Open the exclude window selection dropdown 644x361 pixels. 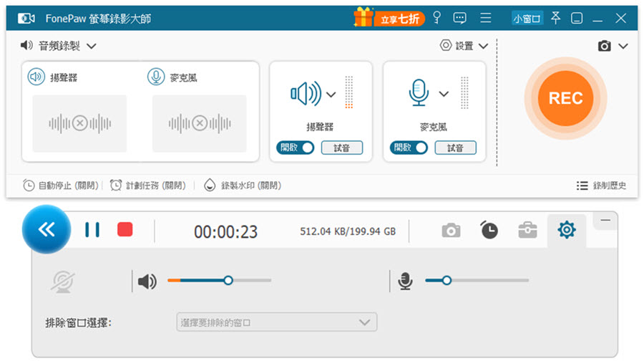277,322
